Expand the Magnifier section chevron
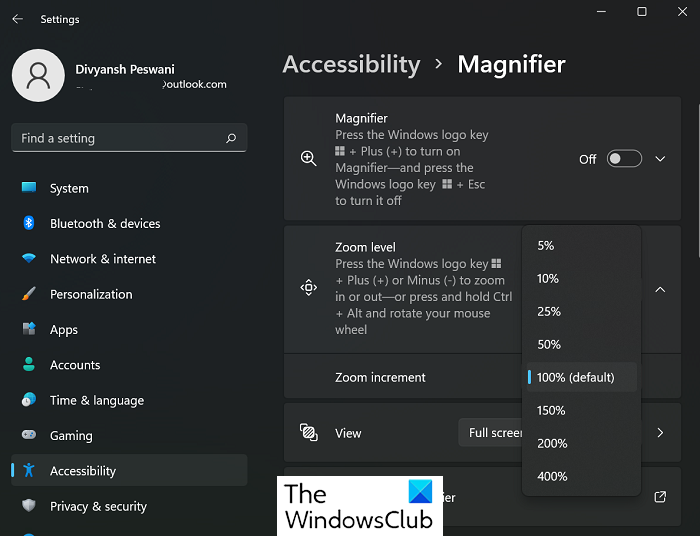 (x=660, y=159)
